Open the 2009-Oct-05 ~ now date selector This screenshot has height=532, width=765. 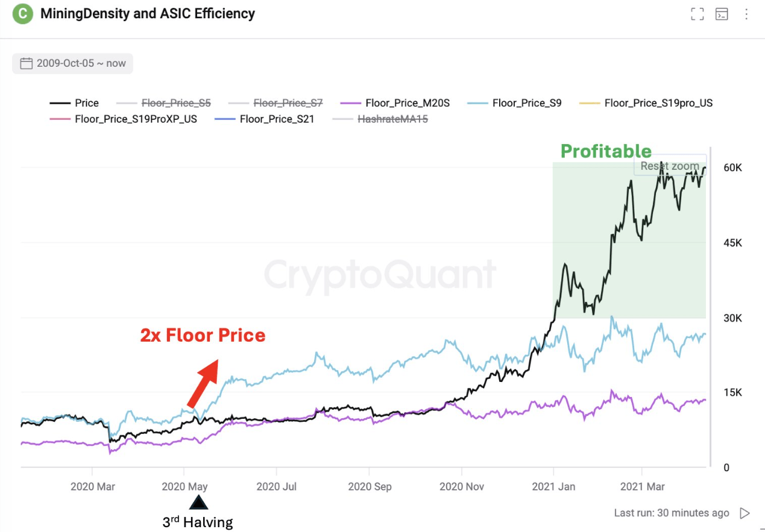click(x=72, y=63)
